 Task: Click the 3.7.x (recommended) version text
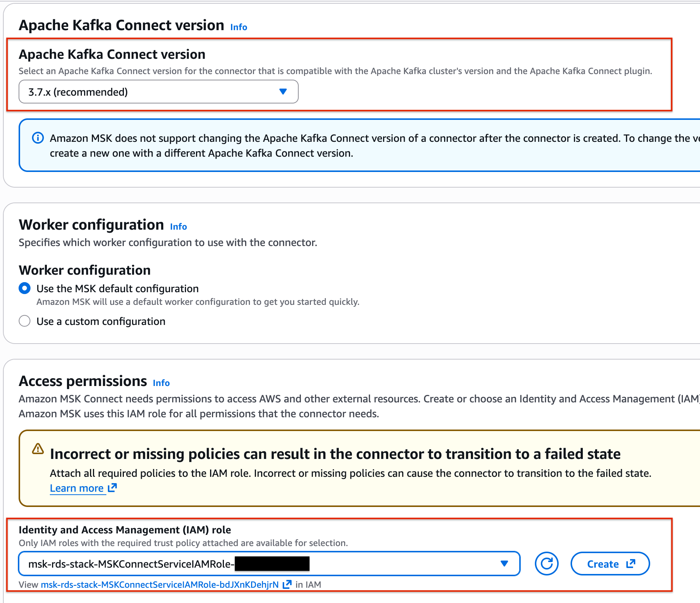pos(78,92)
